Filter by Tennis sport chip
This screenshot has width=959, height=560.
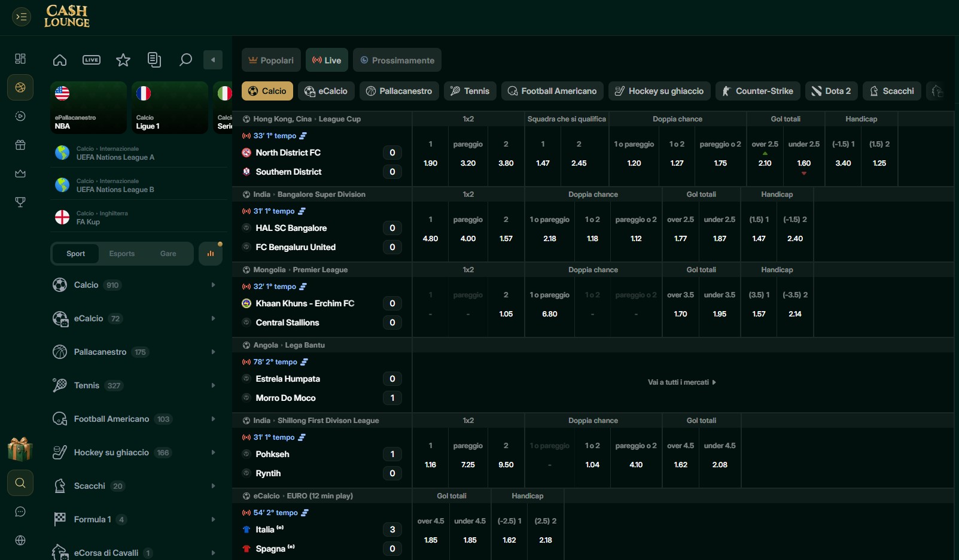[470, 91]
